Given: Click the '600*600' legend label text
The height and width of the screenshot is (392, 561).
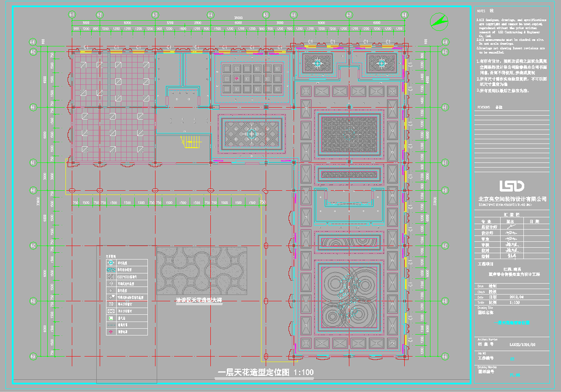Looking at the screenshot, I should pos(127,276).
